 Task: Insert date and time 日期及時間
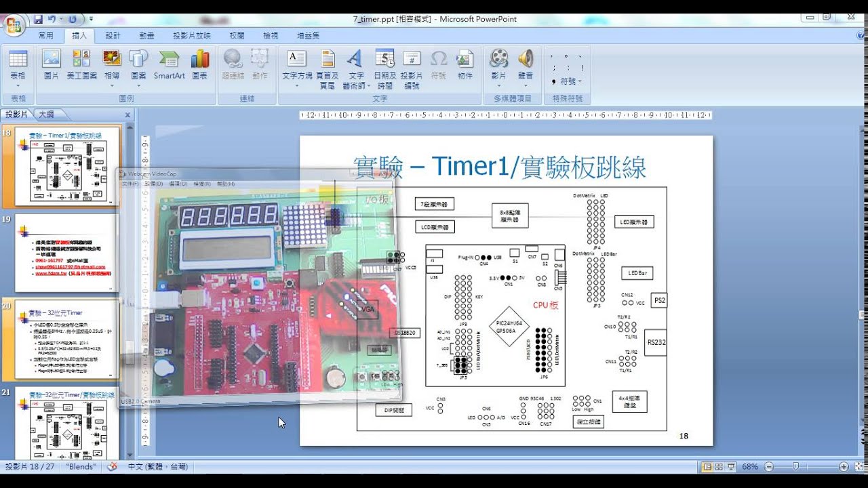(x=385, y=68)
